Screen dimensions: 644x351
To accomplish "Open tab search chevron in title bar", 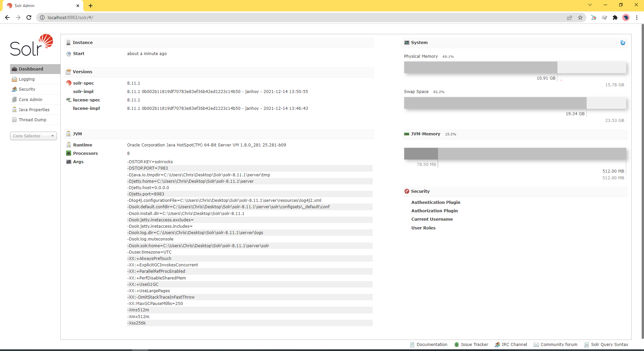I will (x=590, y=5).
